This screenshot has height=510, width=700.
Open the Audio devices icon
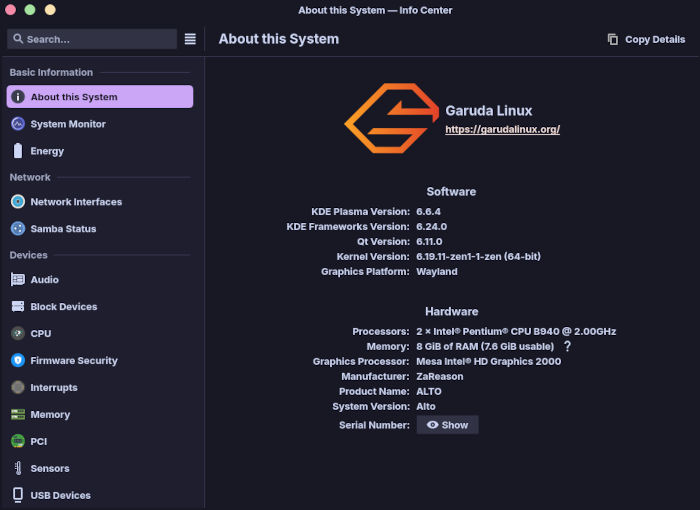tap(18, 280)
